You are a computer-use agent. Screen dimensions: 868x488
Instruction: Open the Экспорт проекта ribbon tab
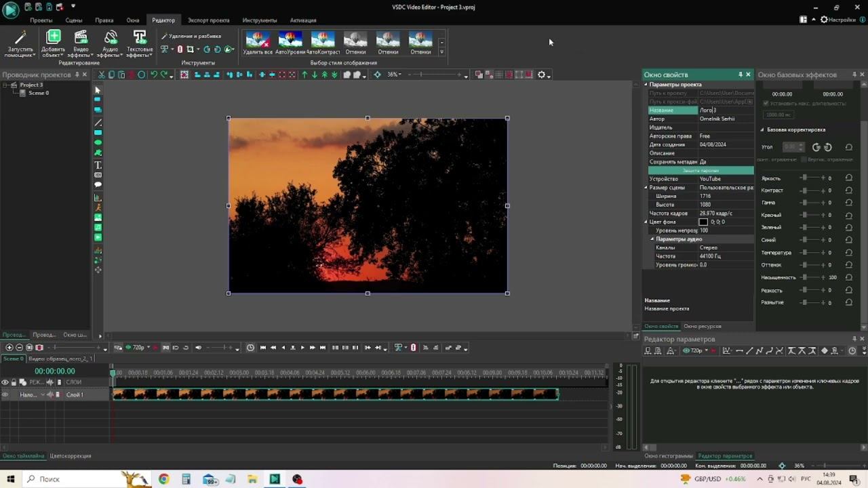(208, 20)
